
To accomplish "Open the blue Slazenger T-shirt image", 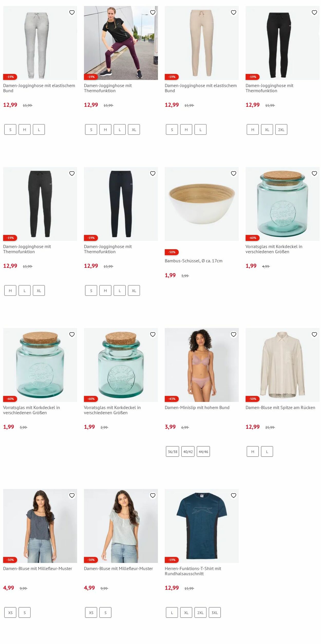I will coord(202,526).
